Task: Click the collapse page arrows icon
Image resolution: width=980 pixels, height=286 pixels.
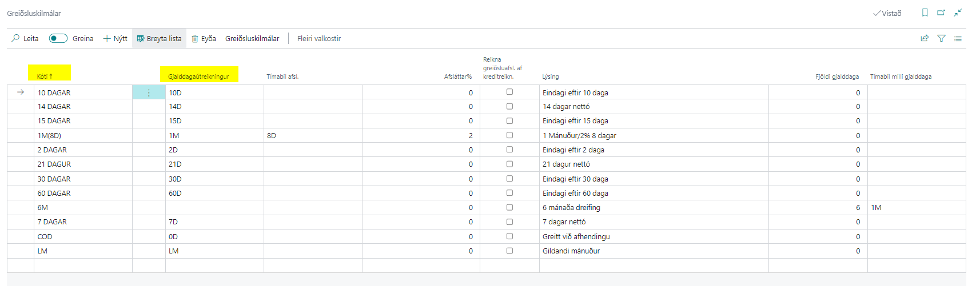Action: click(x=958, y=13)
